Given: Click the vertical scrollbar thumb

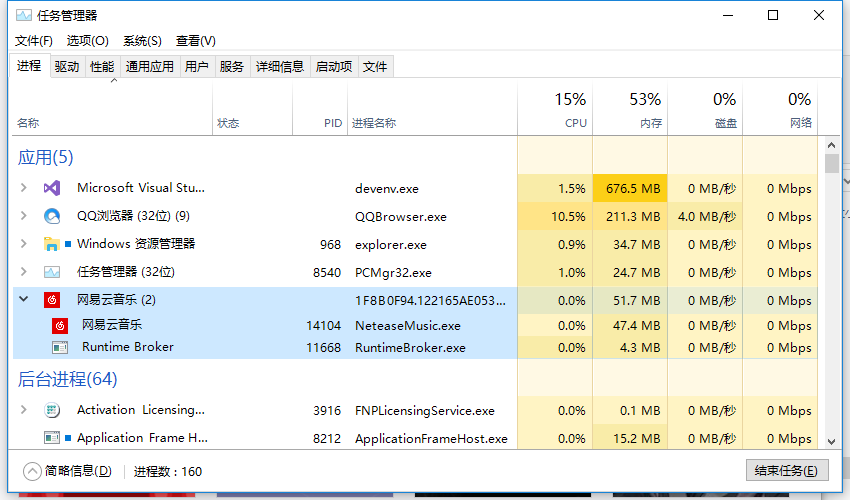Looking at the screenshot, I should coord(832,164).
